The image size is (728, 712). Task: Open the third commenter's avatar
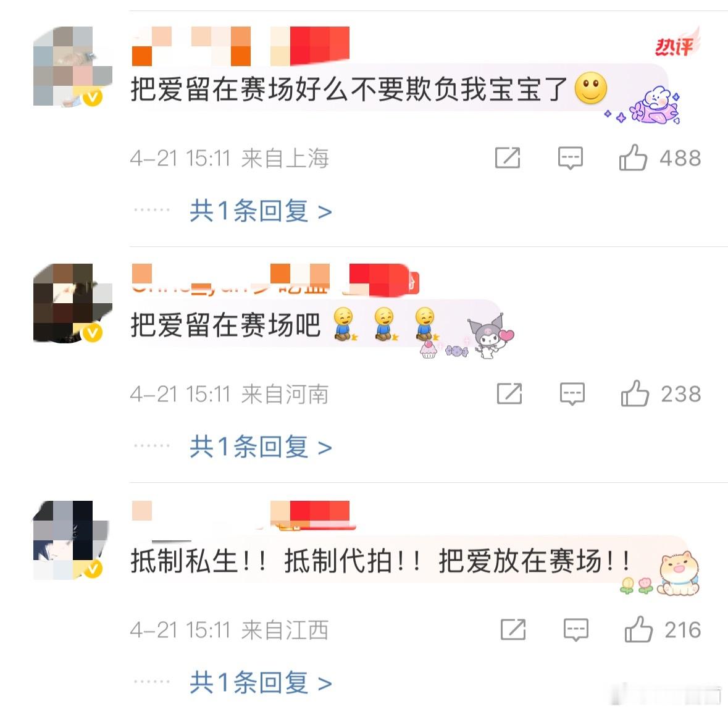pyautogui.click(x=72, y=540)
